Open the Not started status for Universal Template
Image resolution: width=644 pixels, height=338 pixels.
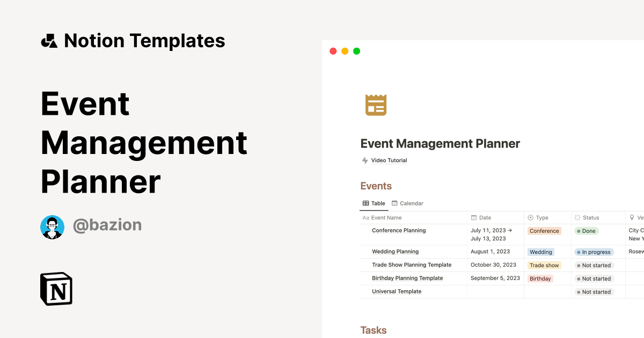coord(594,291)
